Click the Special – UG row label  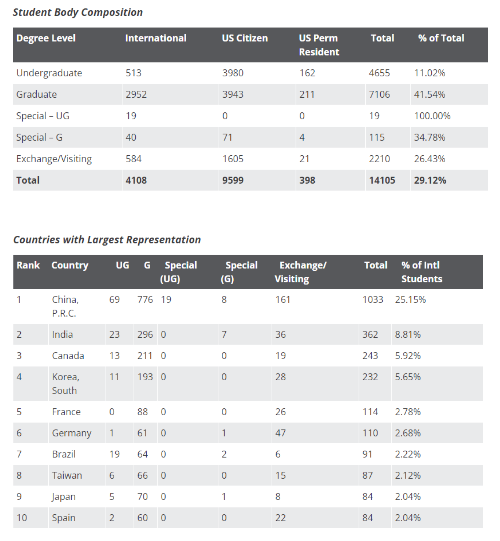[43, 116]
